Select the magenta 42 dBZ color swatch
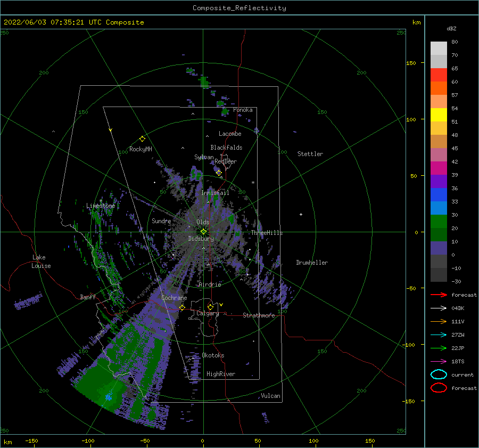The height and width of the screenshot is (448, 479). [x=439, y=168]
